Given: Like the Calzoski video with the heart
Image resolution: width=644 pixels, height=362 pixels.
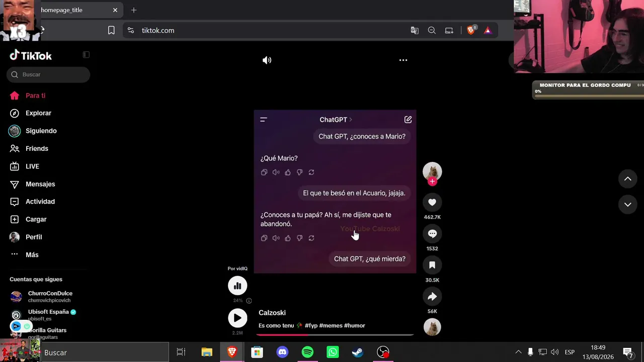Looking at the screenshot, I should tap(432, 202).
